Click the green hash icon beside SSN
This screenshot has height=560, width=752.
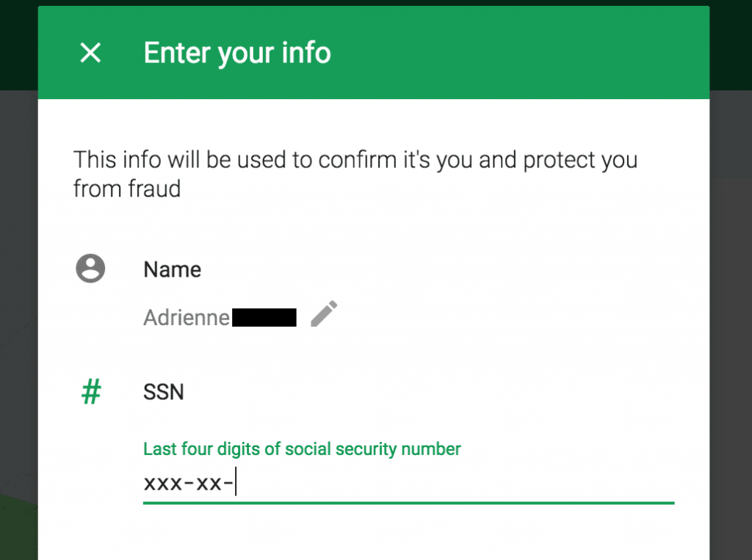tap(90, 392)
